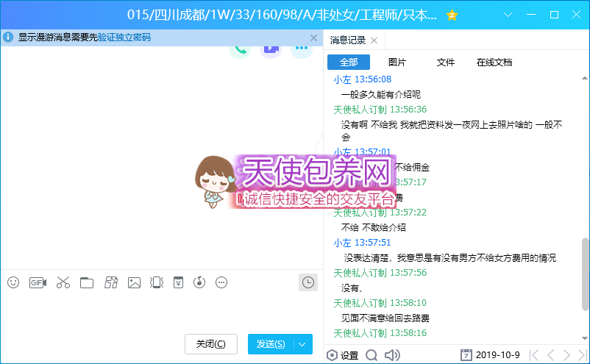The height and width of the screenshot is (364, 590).
Task: Click the message history scrollbar thumb
Action: 585,274
